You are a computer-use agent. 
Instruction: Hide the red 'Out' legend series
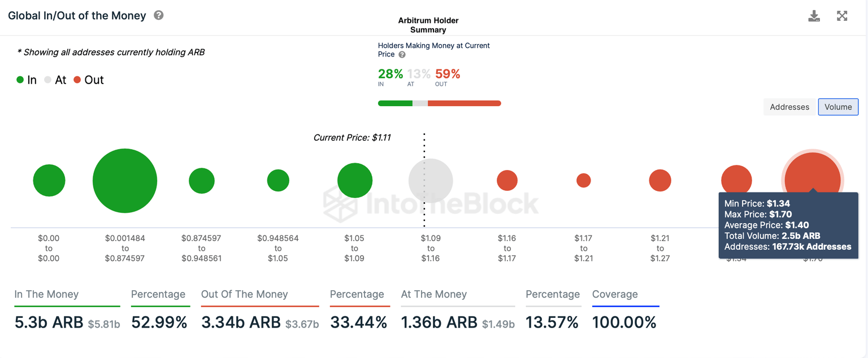coord(89,80)
